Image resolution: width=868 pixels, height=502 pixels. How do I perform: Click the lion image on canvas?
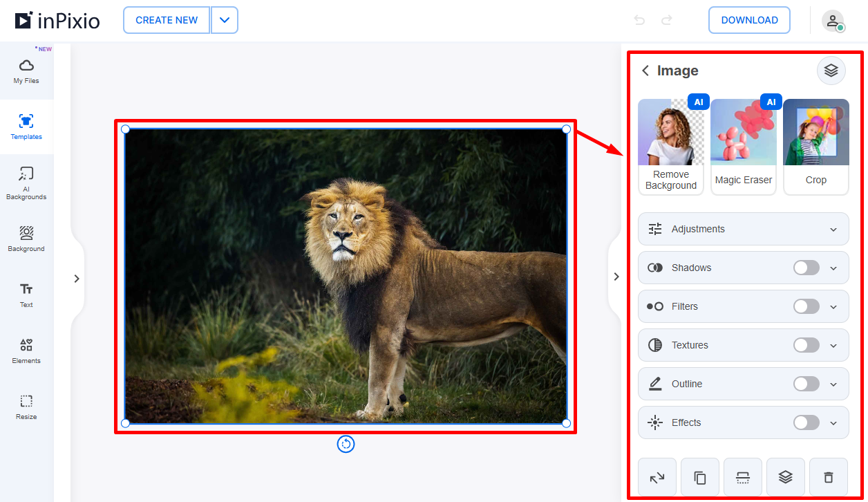(x=346, y=276)
